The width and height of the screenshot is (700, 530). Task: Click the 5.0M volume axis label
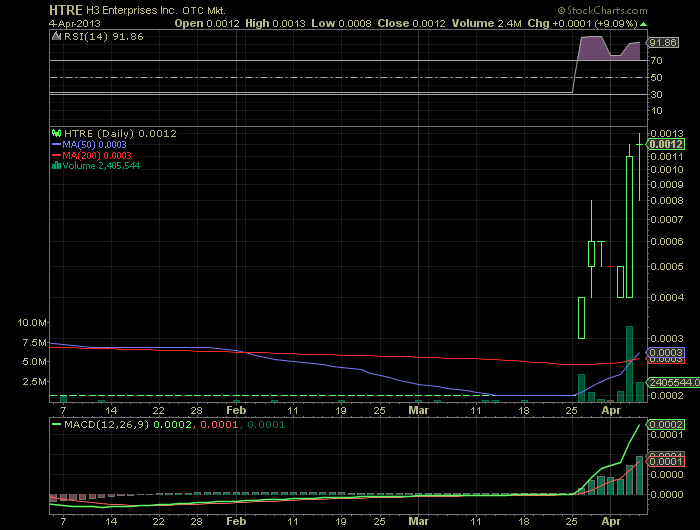click(34, 362)
